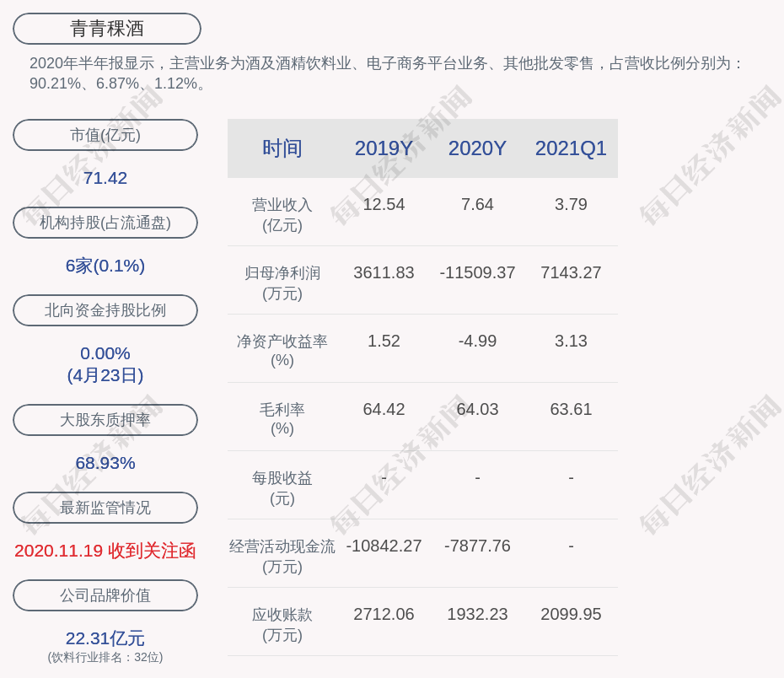Click the cash flow value -10842.27

point(384,546)
